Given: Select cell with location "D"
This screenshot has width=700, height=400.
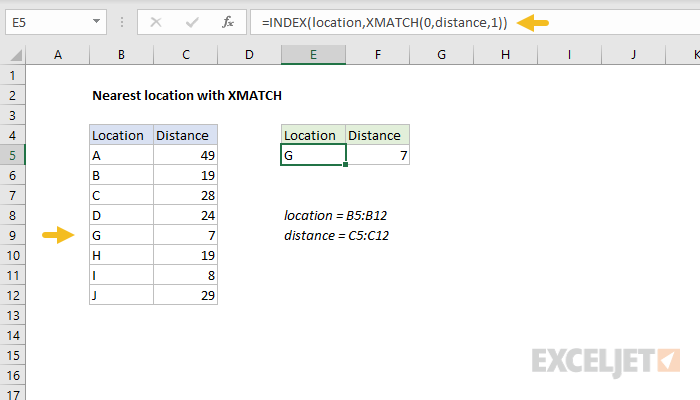Looking at the screenshot, I should click(121, 216).
